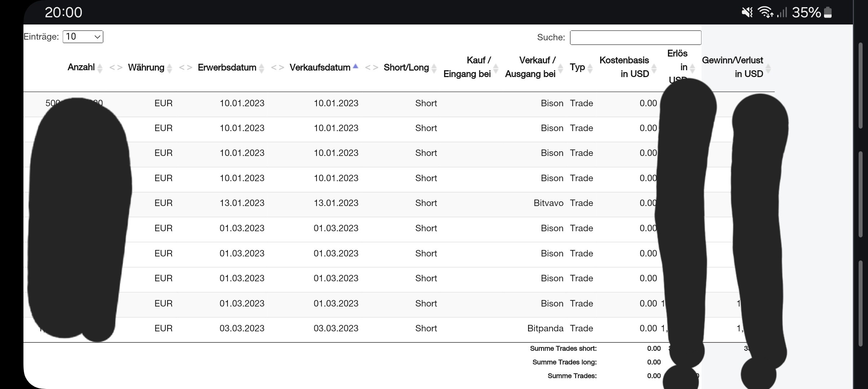868x389 pixels.
Task: Select Verkaufsdatum 03.03.2023 cell
Action: (336, 328)
